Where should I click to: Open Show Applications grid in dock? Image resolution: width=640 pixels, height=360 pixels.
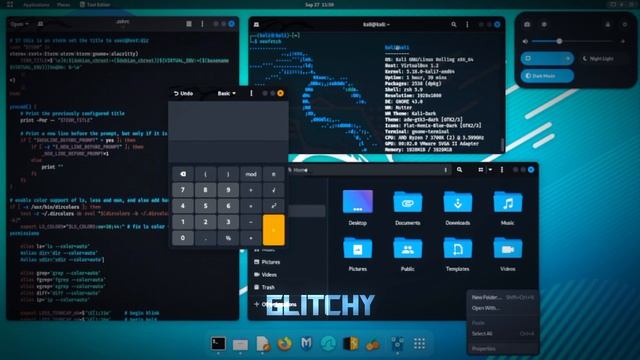click(419, 344)
